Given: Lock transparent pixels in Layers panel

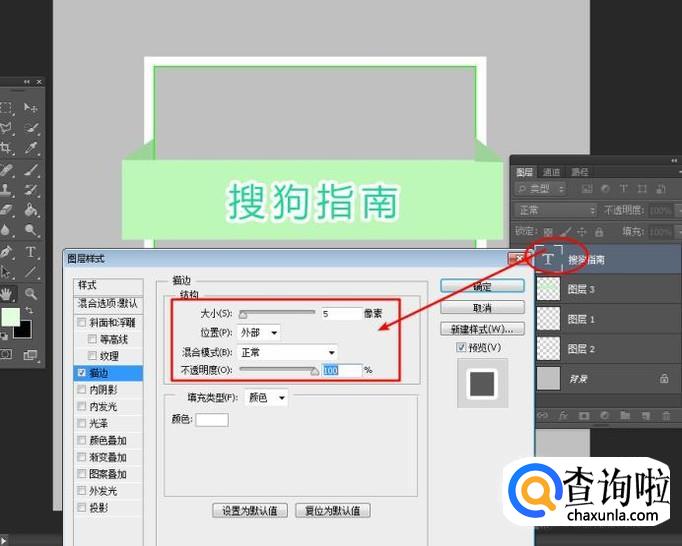Looking at the screenshot, I should coord(548,232).
